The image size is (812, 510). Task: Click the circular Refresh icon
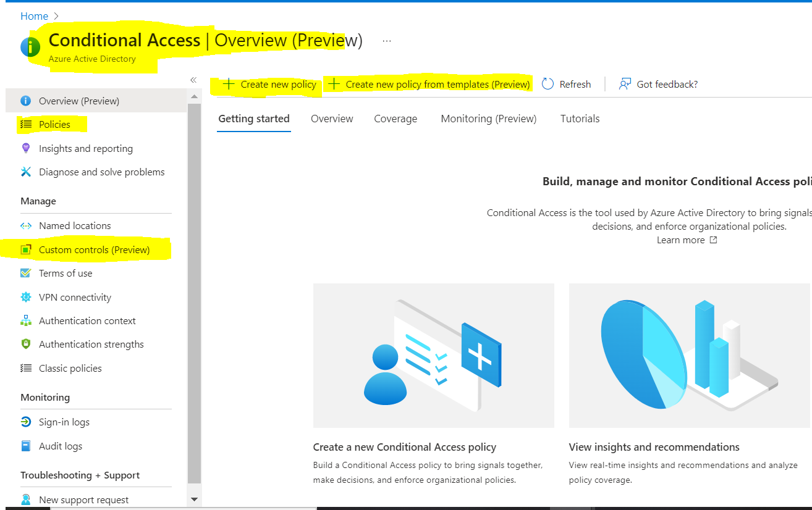pyautogui.click(x=548, y=84)
